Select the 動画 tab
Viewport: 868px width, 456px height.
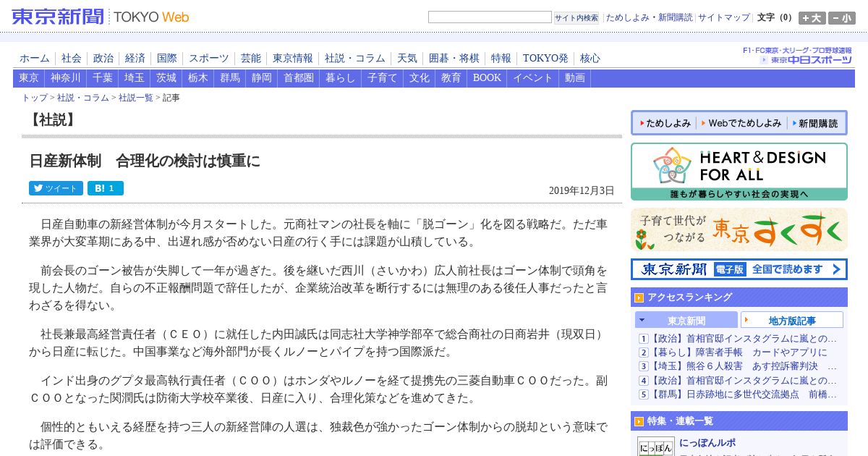575,78
